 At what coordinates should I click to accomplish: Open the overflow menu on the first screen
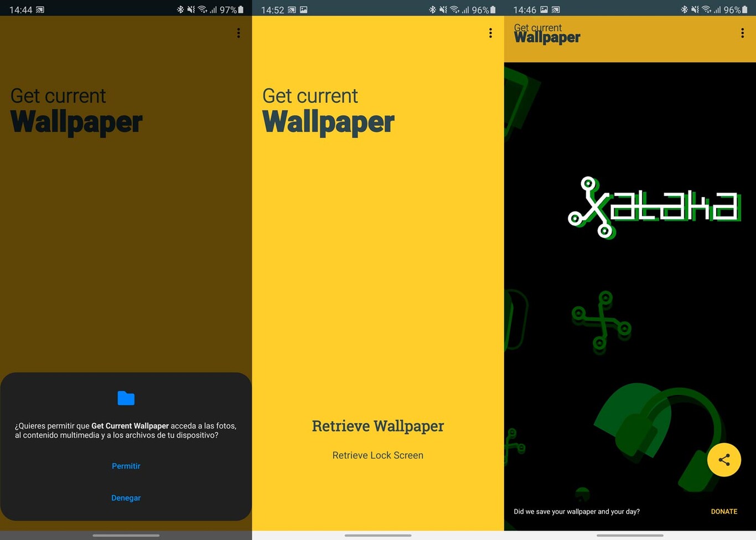tap(238, 33)
